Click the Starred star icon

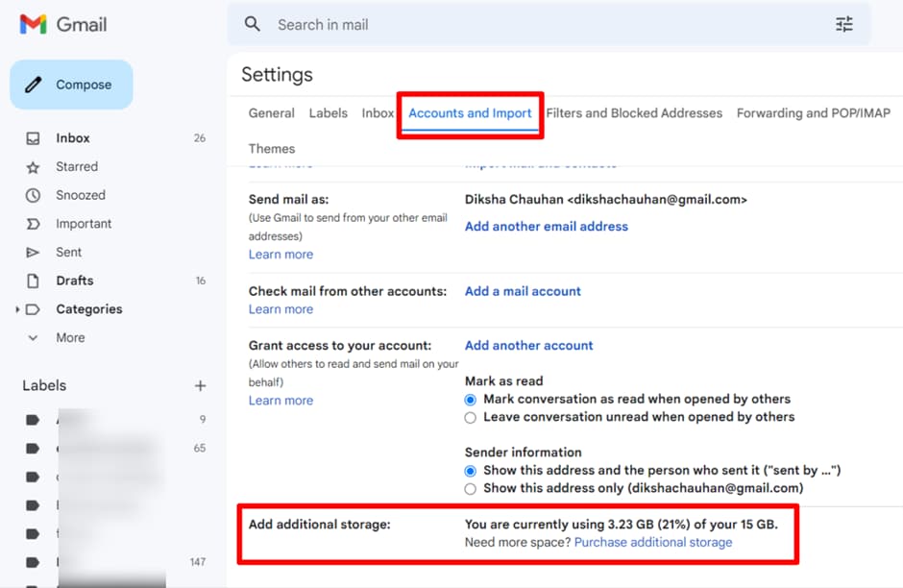point(33,167)
